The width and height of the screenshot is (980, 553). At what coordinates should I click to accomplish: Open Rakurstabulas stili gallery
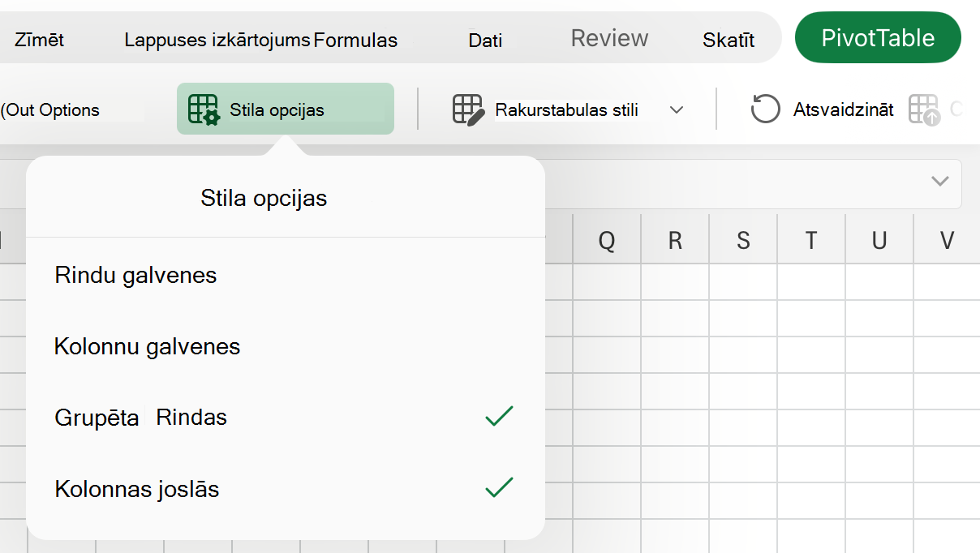pos(567,109)
